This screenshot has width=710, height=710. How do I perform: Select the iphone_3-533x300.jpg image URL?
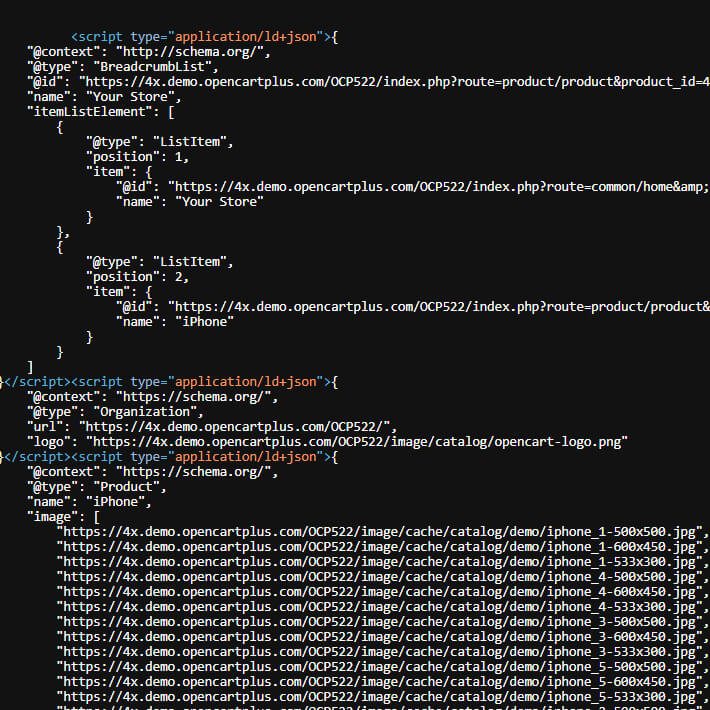pos(383,652)
